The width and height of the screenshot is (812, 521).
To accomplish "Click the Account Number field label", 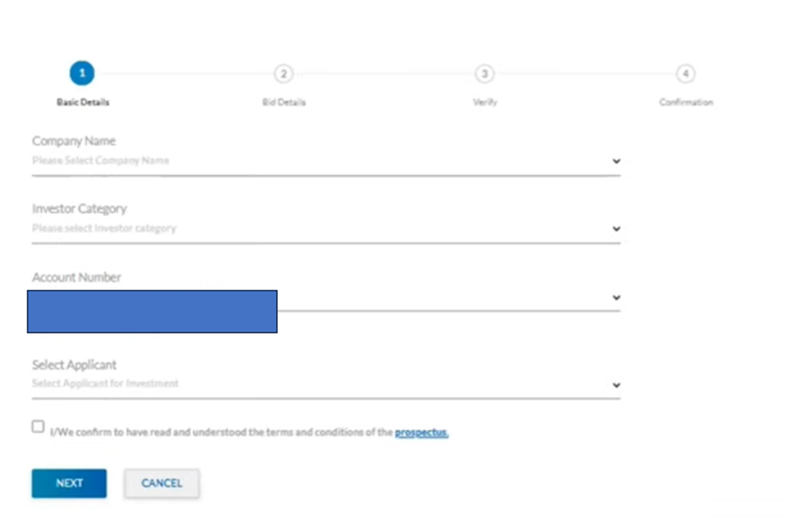I will pyautogui.click(x=76, y=277).
